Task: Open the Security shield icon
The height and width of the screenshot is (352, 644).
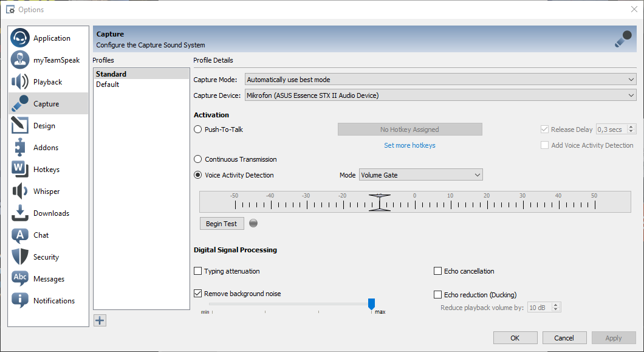Action: (20, 257)
